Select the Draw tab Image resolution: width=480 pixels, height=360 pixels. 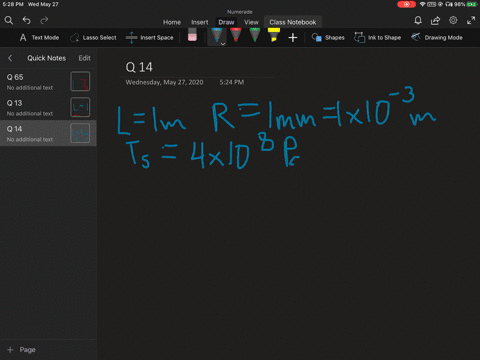(x=226, y=22)
